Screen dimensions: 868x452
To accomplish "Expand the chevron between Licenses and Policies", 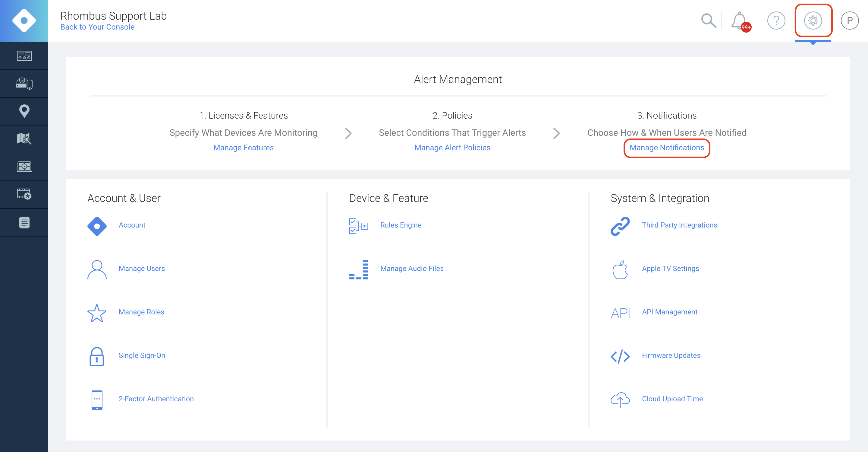I will pos(348,133).
